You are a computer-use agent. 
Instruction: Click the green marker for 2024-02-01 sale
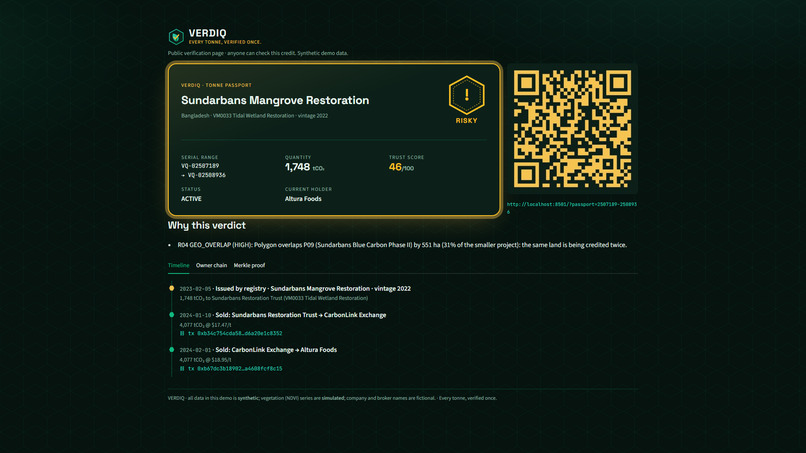[x=172, y=350]
